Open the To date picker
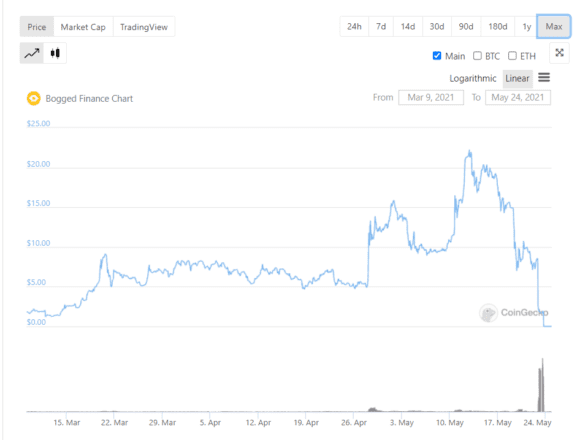Image resolution: width=580 pixels, height=440 pixels. 518,98
